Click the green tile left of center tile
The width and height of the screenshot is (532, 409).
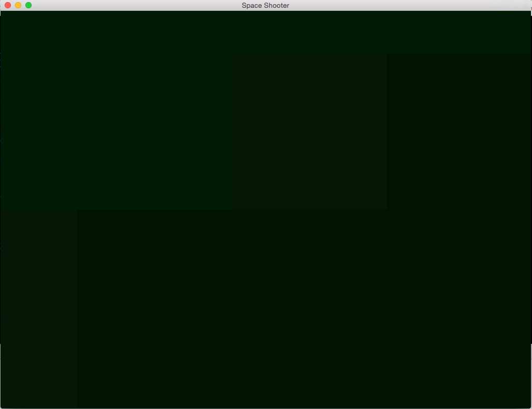[154, 132]
